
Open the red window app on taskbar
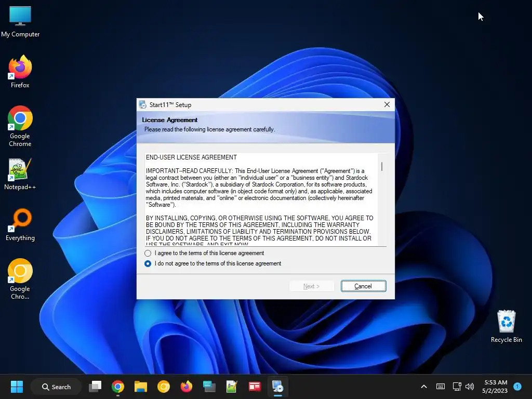tap(255, 387)
